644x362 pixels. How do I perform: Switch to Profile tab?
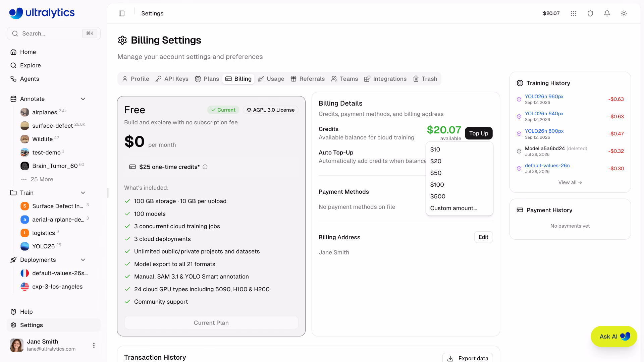coord(136,79)
